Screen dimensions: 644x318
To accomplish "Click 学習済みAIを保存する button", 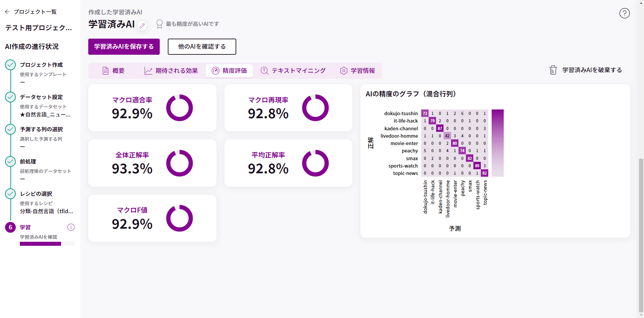I will click(x=124, y=47).
